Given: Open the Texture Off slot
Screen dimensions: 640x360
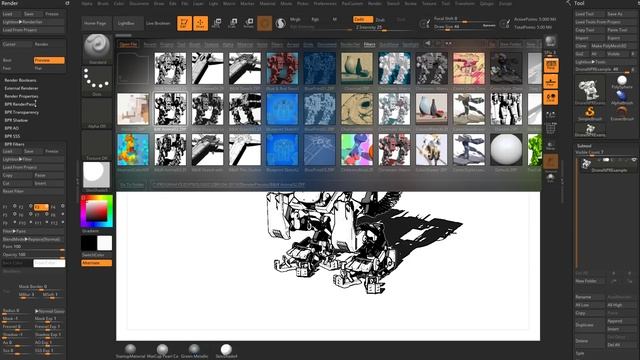Looking at the screenshot, I should 97,145.
